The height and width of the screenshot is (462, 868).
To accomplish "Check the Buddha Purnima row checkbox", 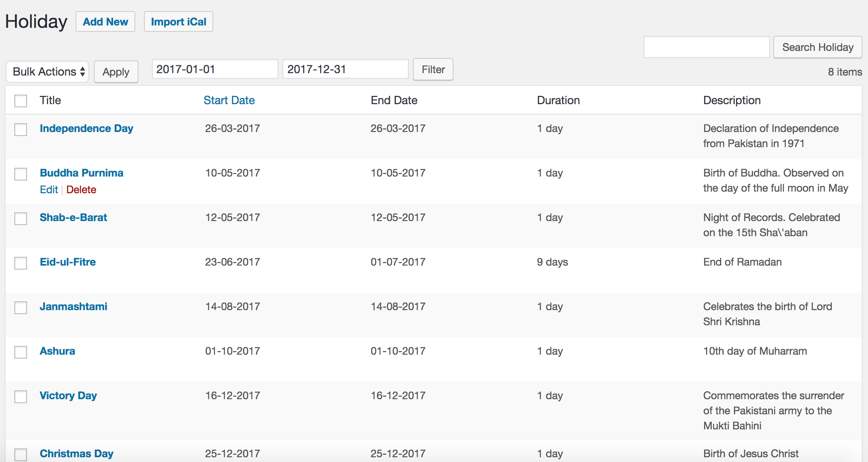I will click(21, 174).
